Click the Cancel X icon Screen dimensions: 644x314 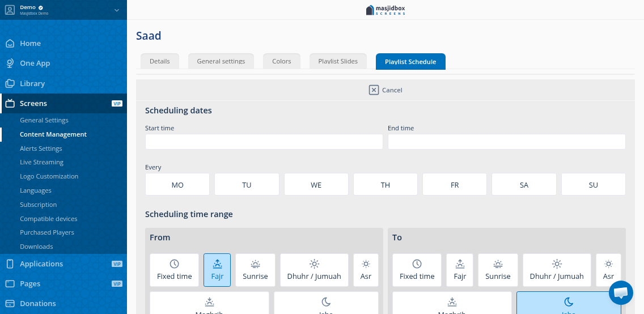[374, 90]
